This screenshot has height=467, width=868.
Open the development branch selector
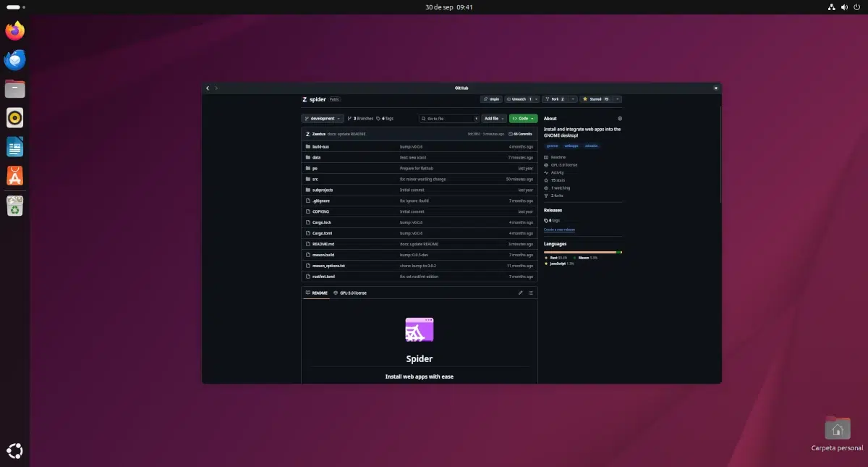323,118
